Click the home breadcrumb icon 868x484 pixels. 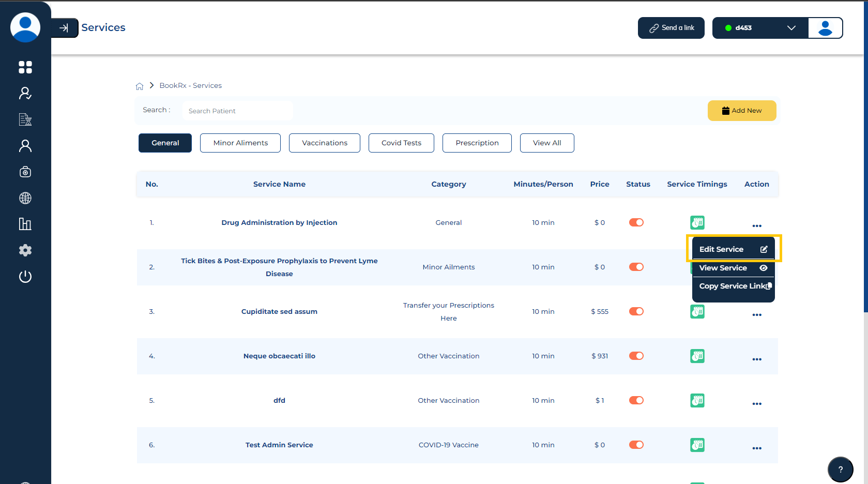tap(140, 86)
